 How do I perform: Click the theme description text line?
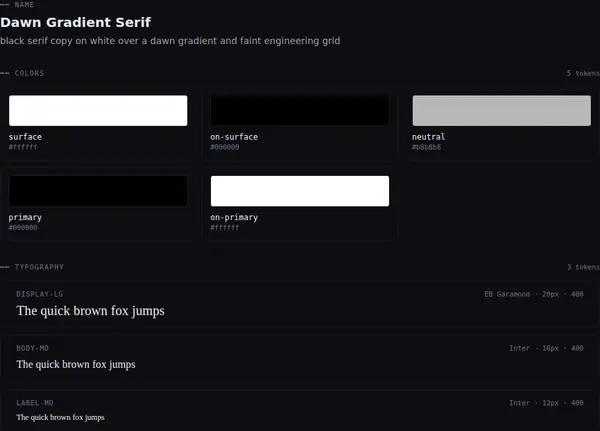(x=170, y=41)
